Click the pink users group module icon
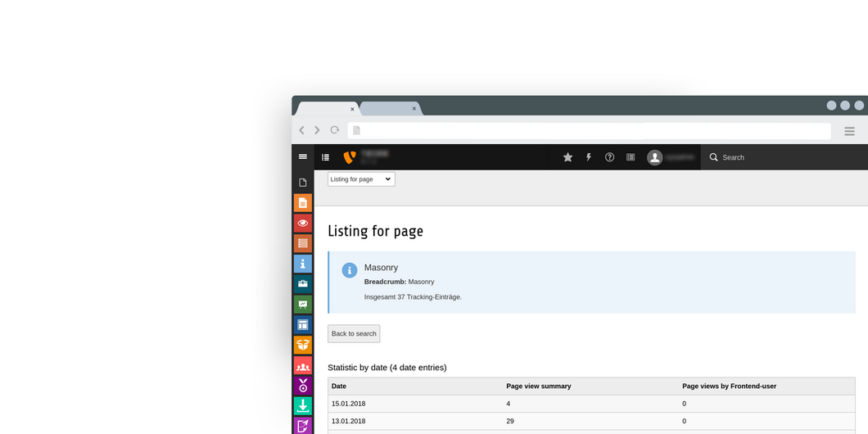The width and height of the screenshot is (868, 434). coord(303,365)
